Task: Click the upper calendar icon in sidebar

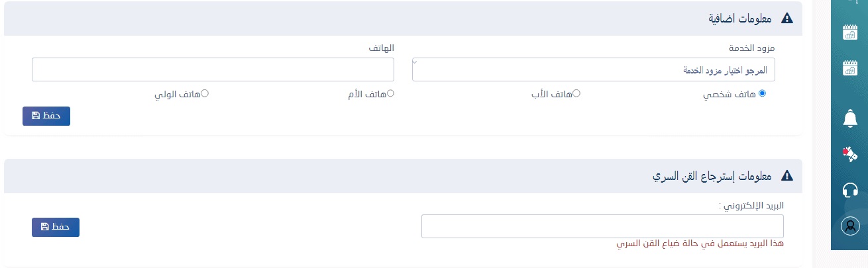Action: pyautogui.click(x=849, y=32)
